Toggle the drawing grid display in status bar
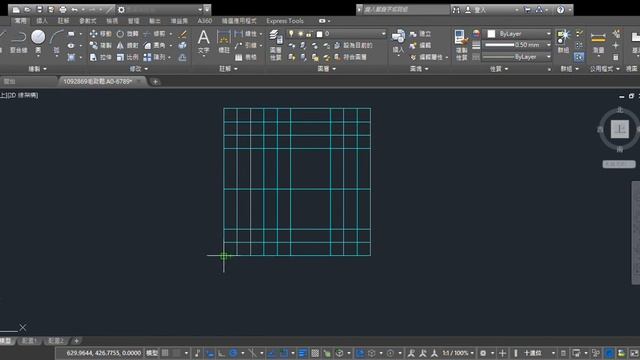 [x=165, y=353]
